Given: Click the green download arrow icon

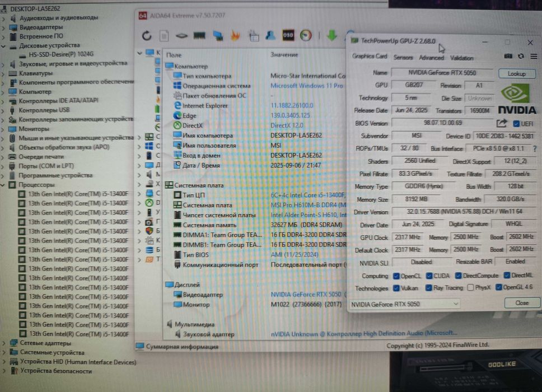Looking at the screenshot, I should point(332,35).
